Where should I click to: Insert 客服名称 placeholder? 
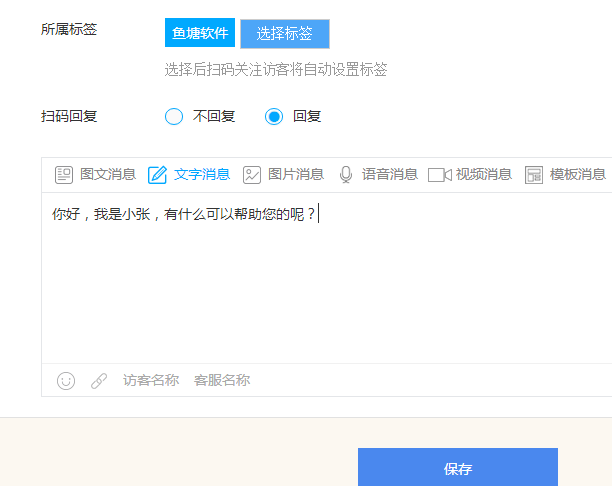pos(222,380)
